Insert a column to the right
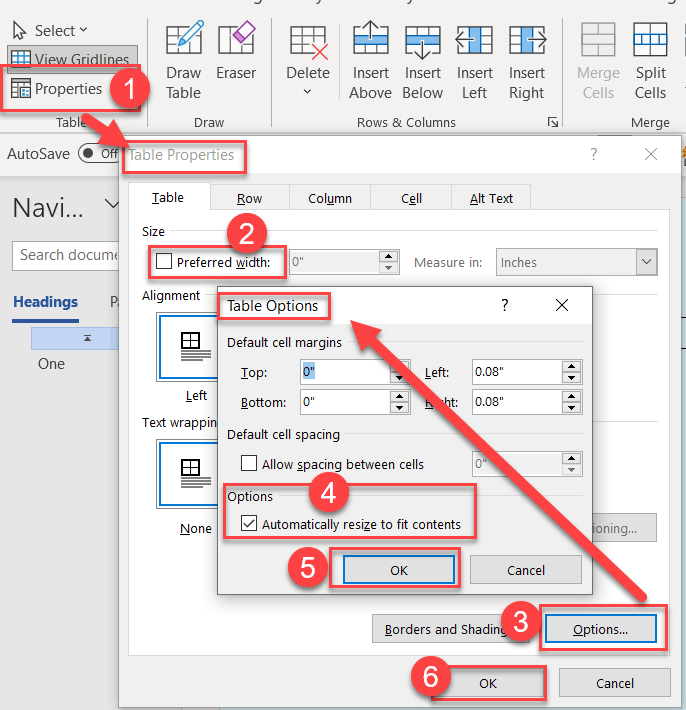 pos(527,60)
